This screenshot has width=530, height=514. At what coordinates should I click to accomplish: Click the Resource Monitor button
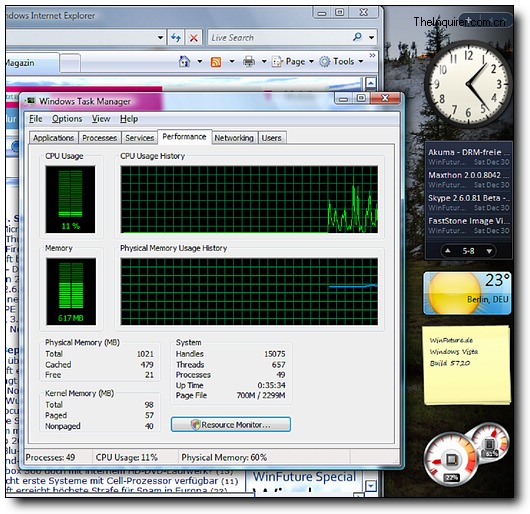tap(231, 424)
